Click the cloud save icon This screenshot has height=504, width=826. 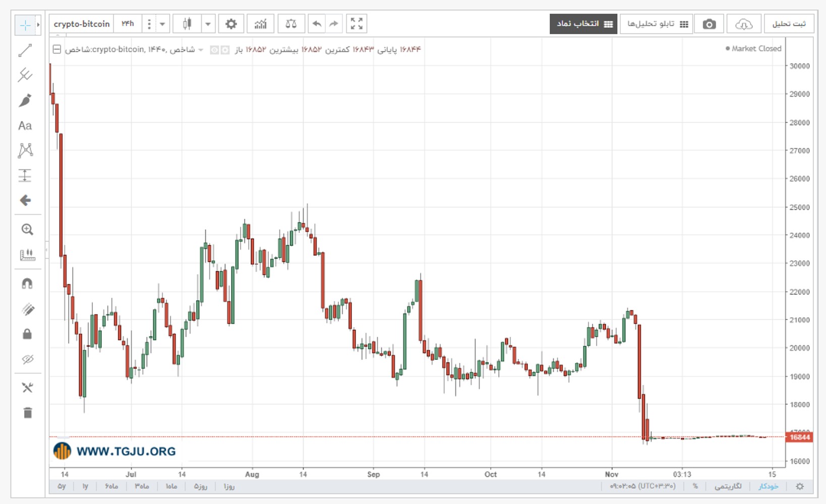pos(744,24)
